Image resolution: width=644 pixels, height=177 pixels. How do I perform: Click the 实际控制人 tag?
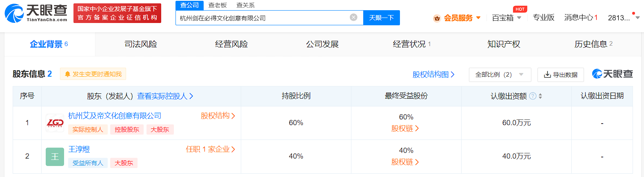[x=88, y=129]
